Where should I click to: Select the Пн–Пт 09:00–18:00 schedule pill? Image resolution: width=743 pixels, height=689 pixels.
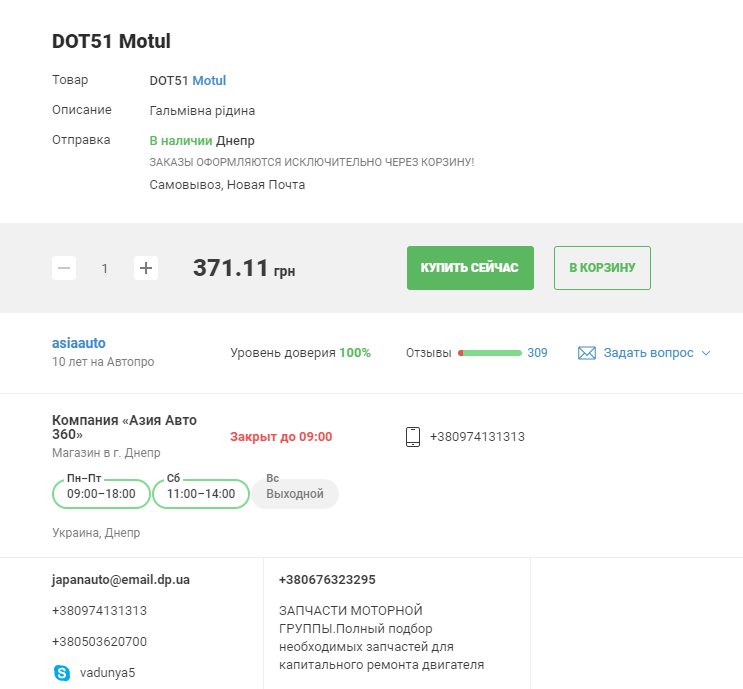(x=101, y=494)
